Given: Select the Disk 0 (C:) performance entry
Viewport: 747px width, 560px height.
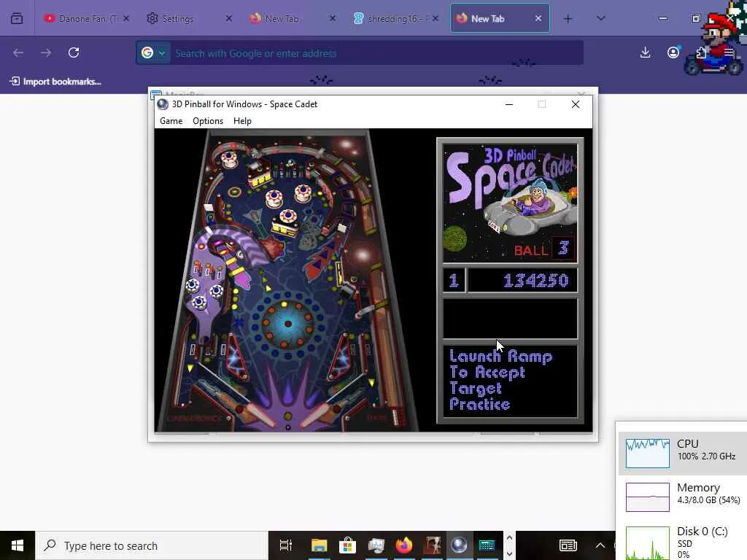Looking at the screenshot, I should point(683,542).
